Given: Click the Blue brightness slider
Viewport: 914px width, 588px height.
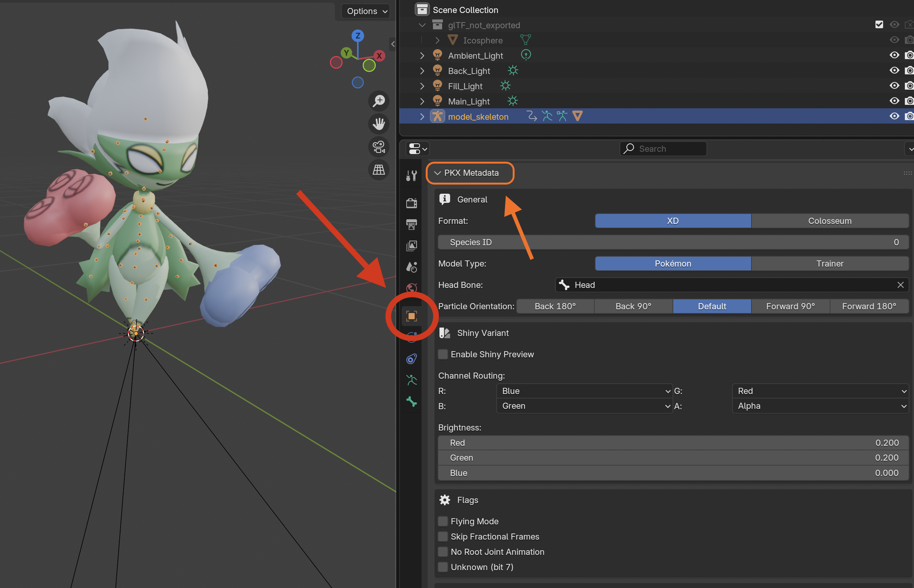Looking at the screenshot, I should 673,473.
